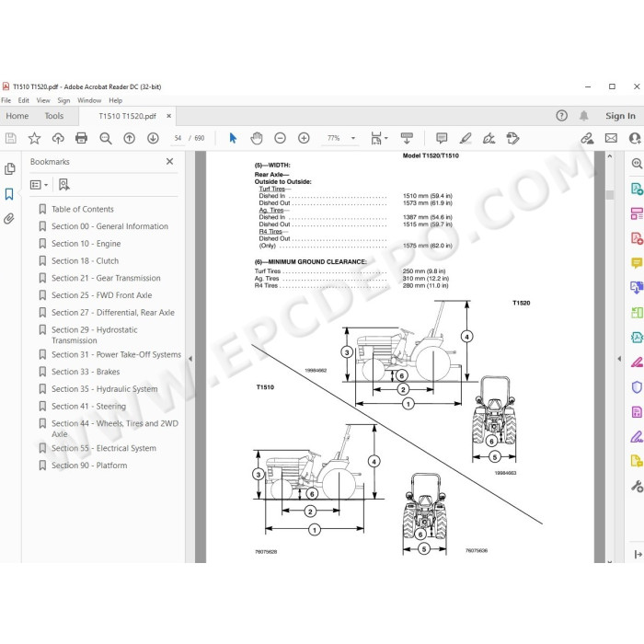Switch to the Tools tab
The image size is (644, 644).
tap(54, 116)
